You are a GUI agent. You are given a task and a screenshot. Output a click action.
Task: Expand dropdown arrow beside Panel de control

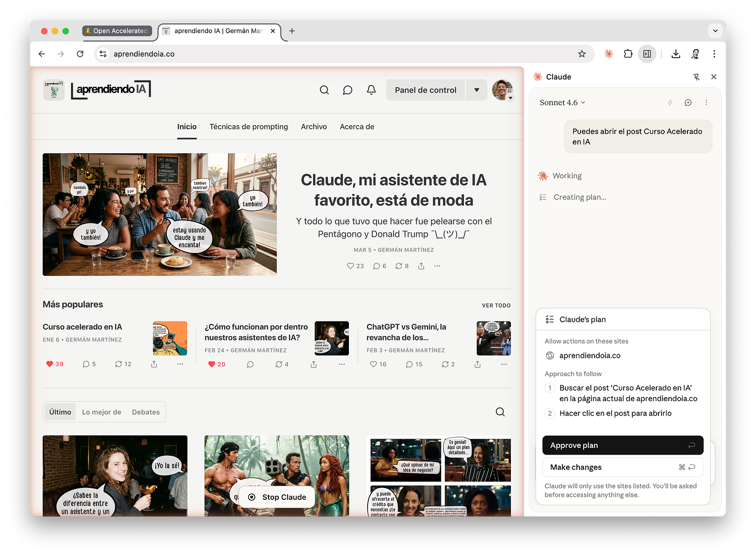(x=477, y=90)
